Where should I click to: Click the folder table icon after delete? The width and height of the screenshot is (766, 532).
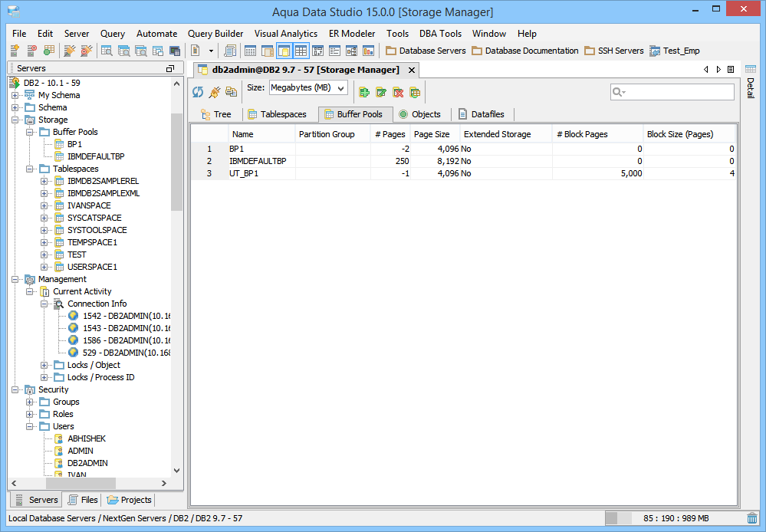tap(415, 92)
